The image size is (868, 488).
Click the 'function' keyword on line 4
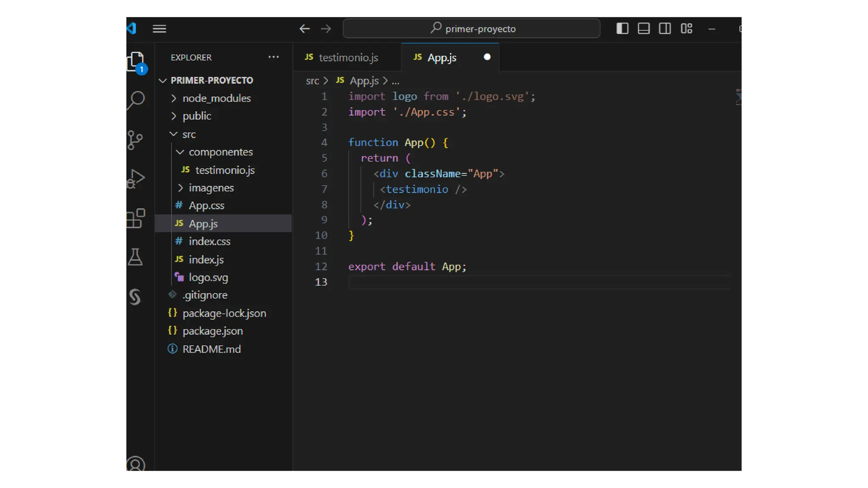373,142
